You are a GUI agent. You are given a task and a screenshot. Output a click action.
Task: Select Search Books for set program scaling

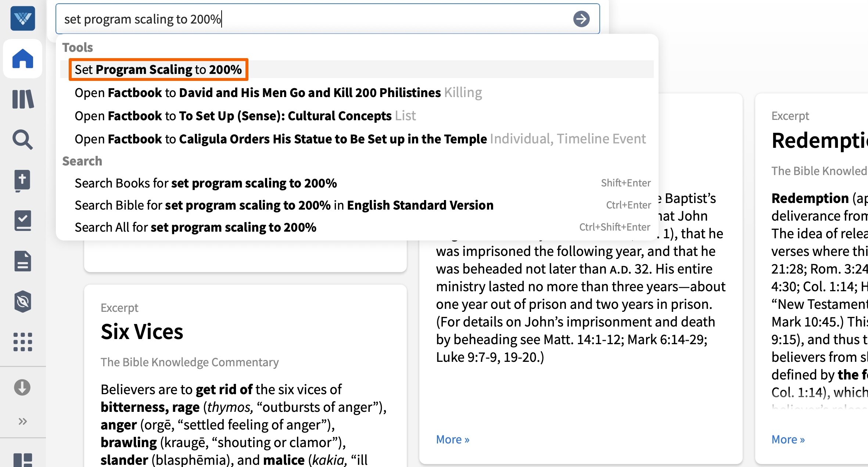[206, 183]
